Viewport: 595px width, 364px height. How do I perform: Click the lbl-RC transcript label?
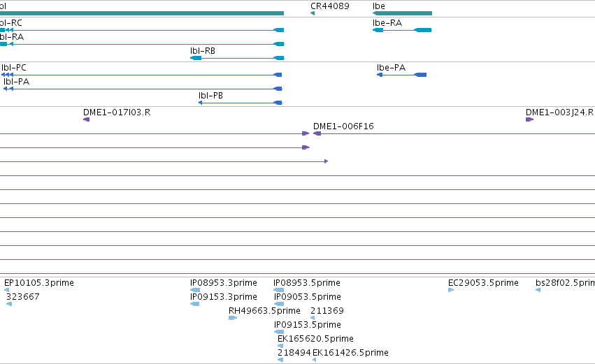tap(11, 23)
